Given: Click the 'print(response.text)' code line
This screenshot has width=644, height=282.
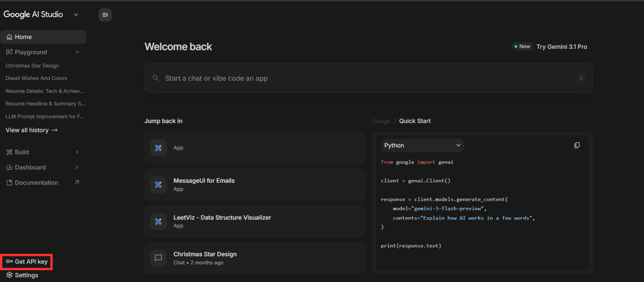Looking at the screenshot, I should pos(411,246).
